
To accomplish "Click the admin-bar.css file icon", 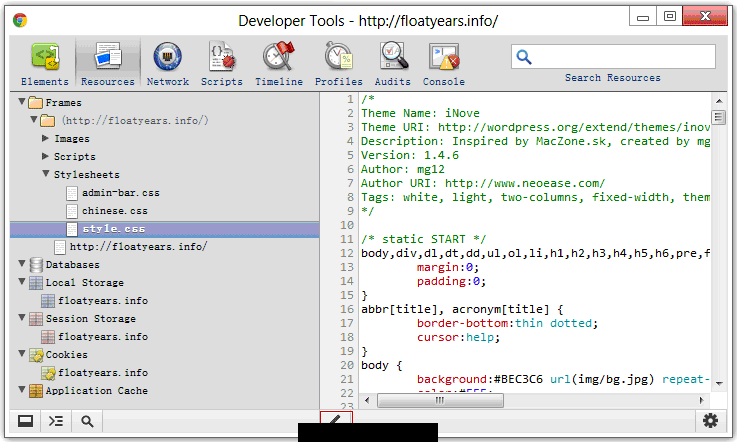I will [72, 193].
